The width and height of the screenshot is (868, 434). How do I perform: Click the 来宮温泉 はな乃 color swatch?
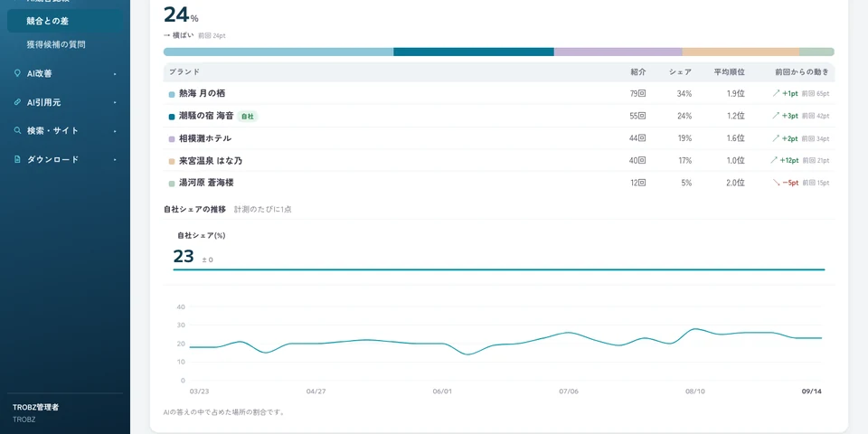[x=172, y=161]
